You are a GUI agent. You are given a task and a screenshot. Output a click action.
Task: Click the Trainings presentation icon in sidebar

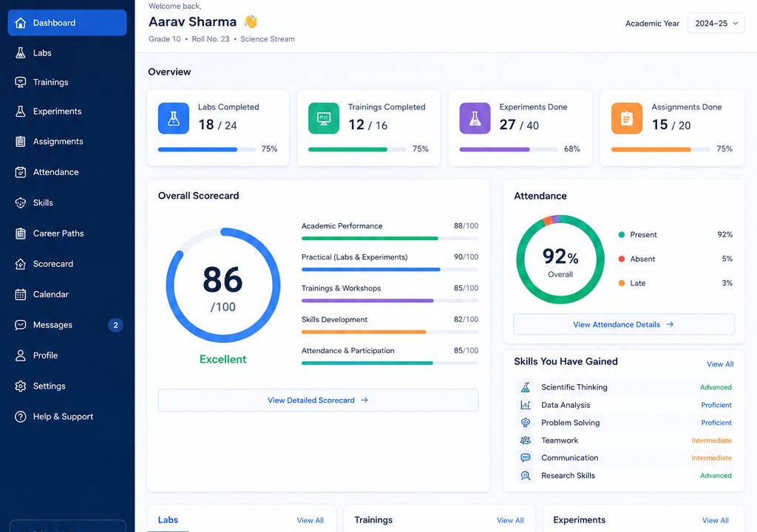tap(20, 82)
